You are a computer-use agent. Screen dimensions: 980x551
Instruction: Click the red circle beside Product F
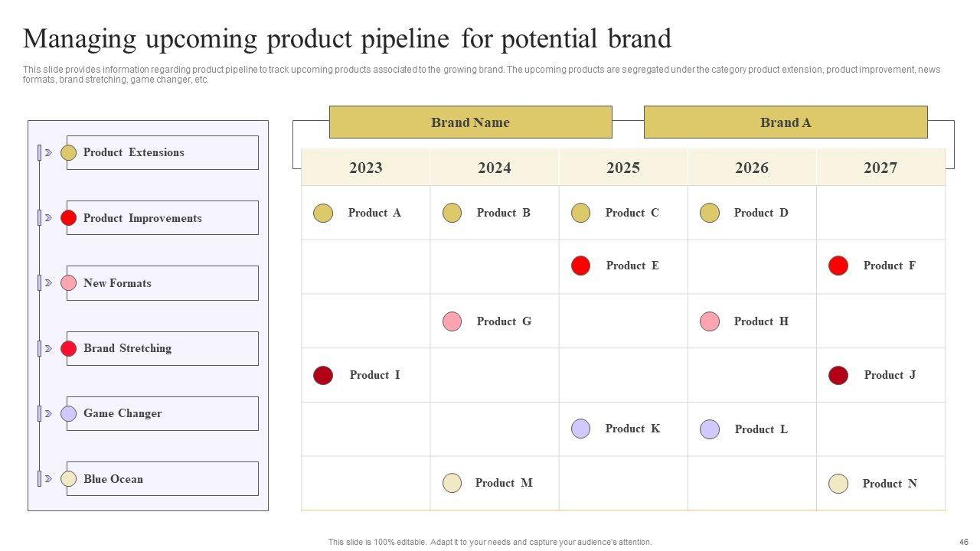pyautogui.click(x=838, y=266)
